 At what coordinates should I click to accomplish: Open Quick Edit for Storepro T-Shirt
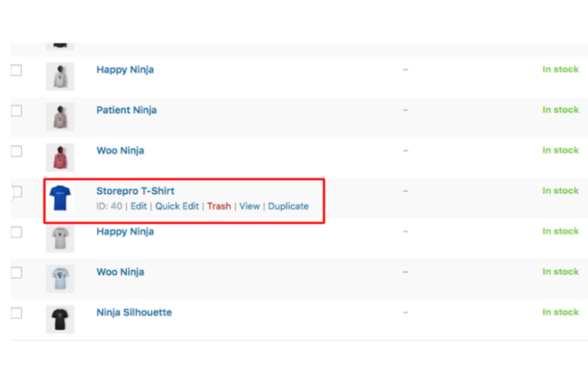coord(177,206)
